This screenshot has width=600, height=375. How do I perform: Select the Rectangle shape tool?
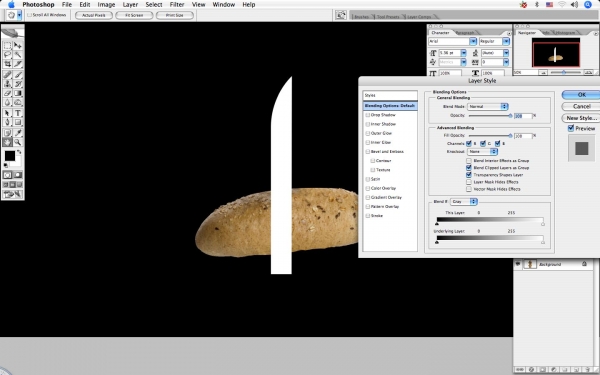(x=18, y=122)
